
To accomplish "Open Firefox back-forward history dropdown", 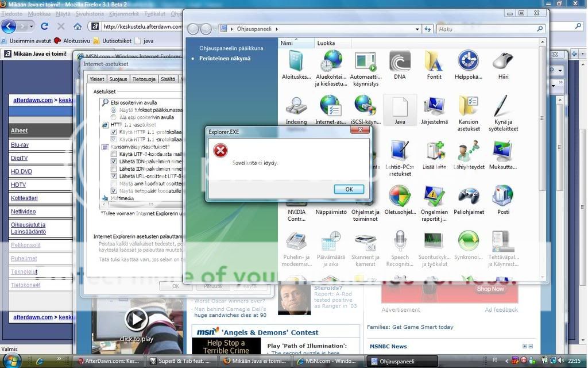I will pos(32,26).
